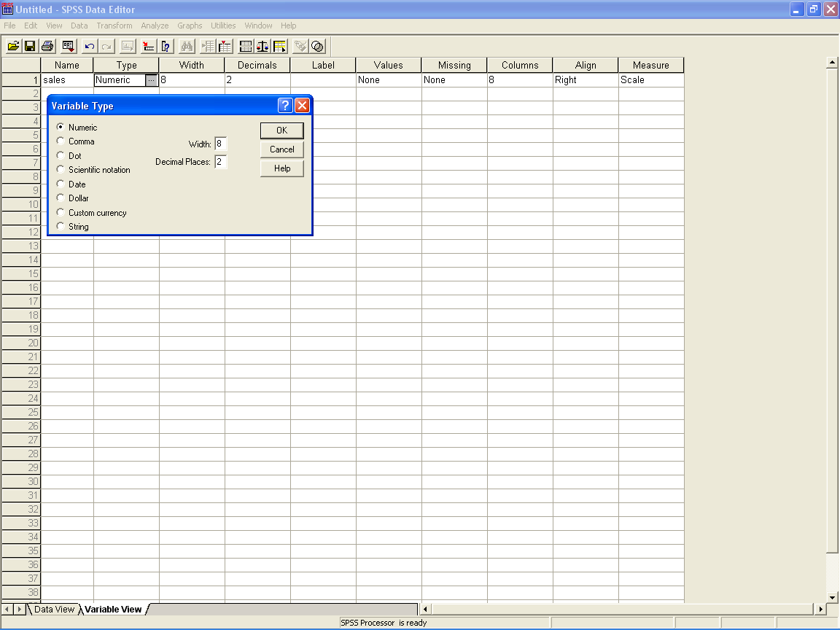840x630 pixels.
Task: Click the tab scroll right arrow
Action: click(x=19, y=609)
